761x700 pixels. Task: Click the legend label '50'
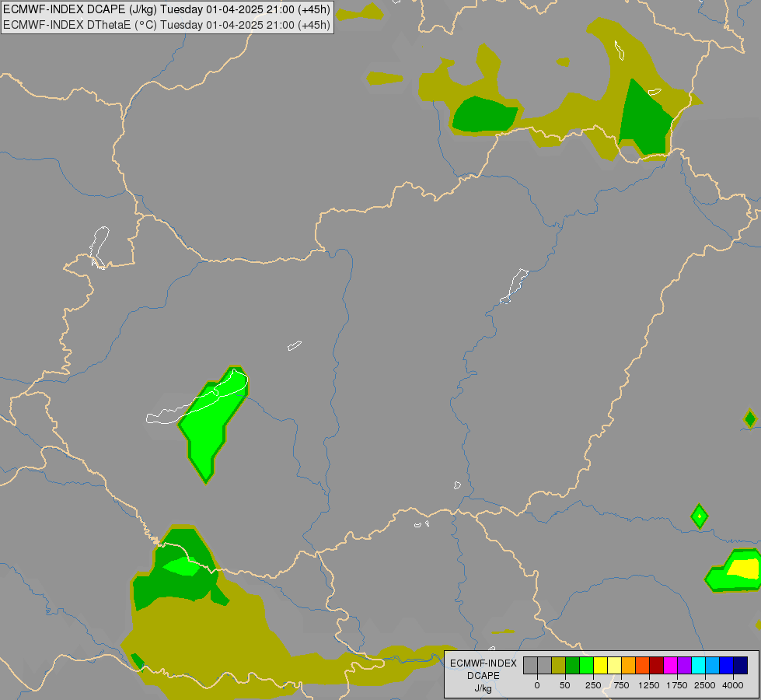(565, 685)
